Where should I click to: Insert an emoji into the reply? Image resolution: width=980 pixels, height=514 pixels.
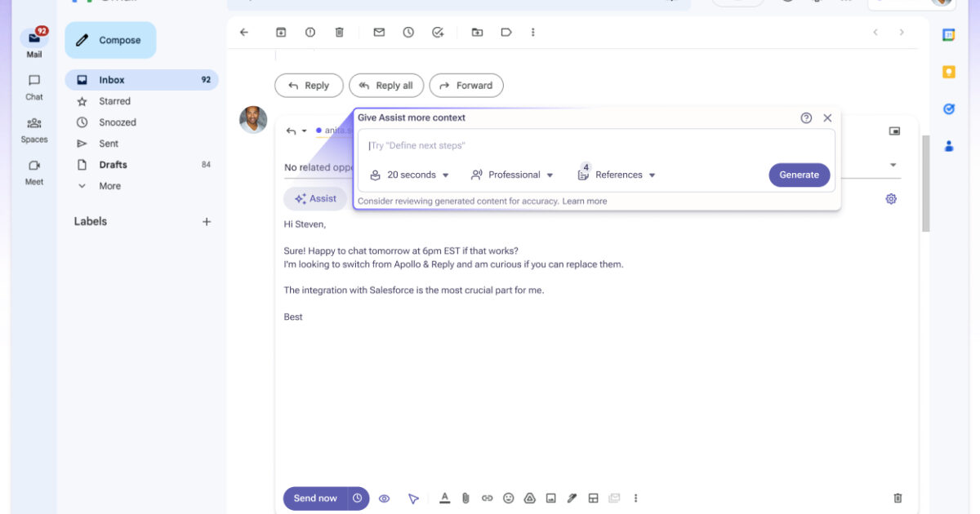pos(509,498)
